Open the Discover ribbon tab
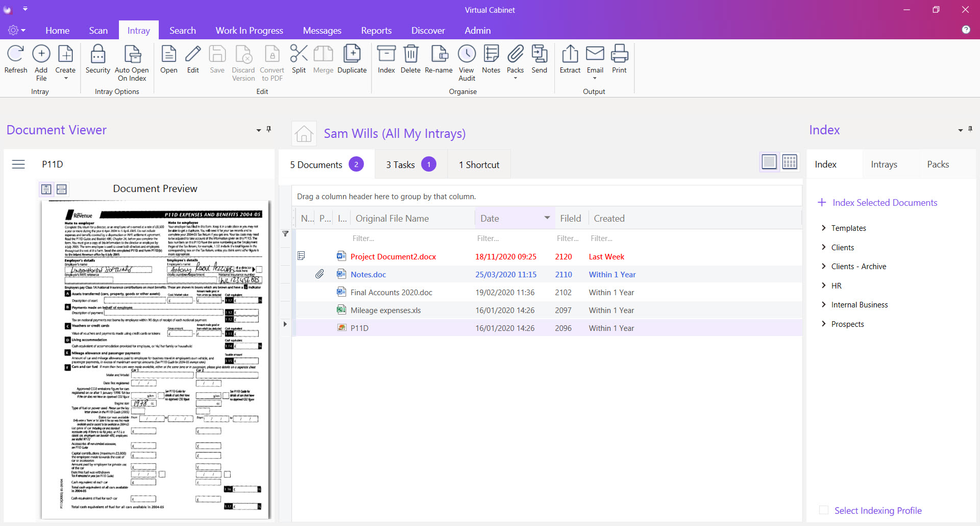The height and width of the screenshot is (526, 980). click(x=428, y=31)
